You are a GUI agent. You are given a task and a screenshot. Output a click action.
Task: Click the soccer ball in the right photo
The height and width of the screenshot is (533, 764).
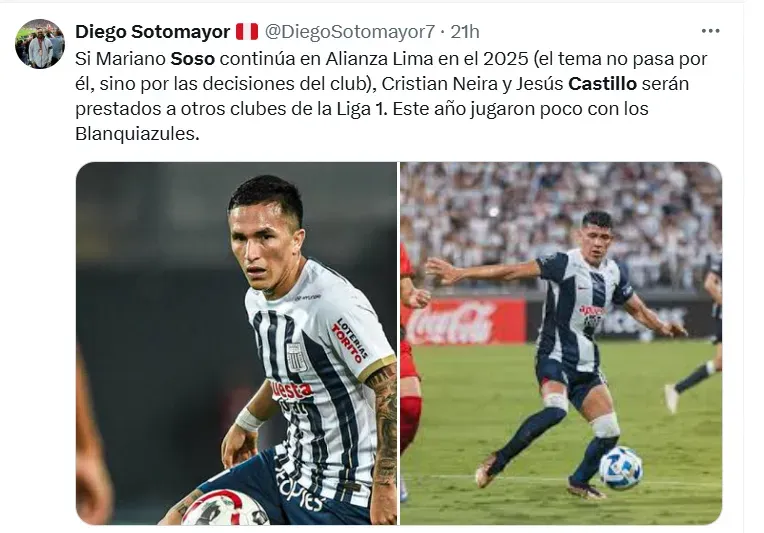(620, 468)
